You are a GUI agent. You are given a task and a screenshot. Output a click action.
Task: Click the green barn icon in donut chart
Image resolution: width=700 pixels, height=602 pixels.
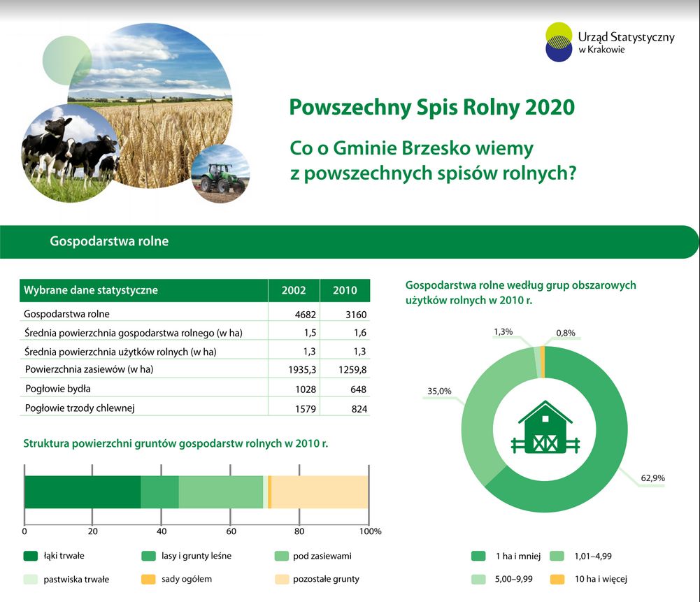[x=545, y=427]
